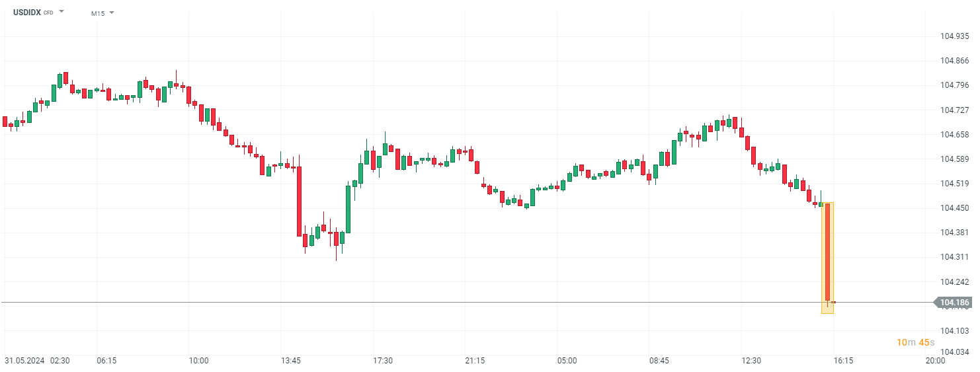Click the 05:00 time axis label
Image resolution: width=980 pixels, height=372 pixels.
(567, 361)
